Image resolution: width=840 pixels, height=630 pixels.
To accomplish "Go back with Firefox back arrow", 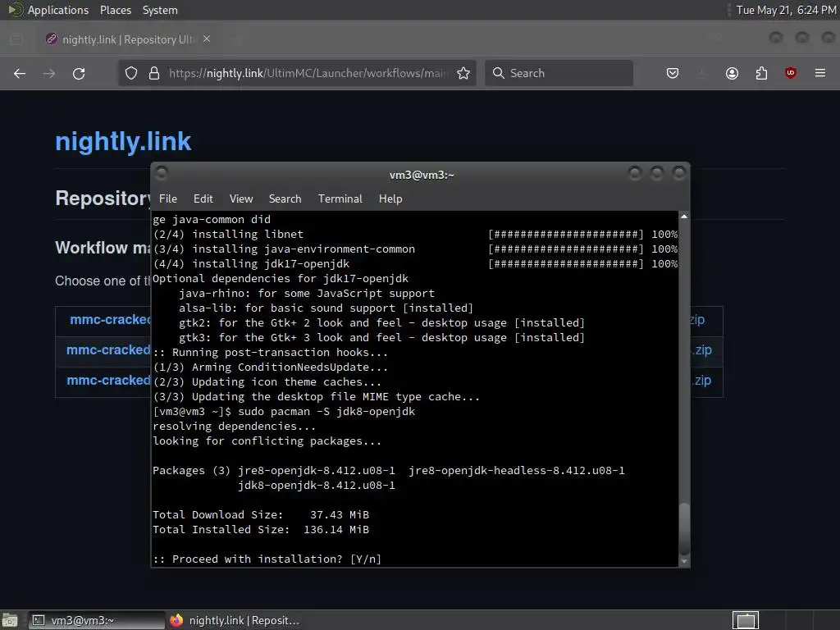I will (x=20, y=73).
